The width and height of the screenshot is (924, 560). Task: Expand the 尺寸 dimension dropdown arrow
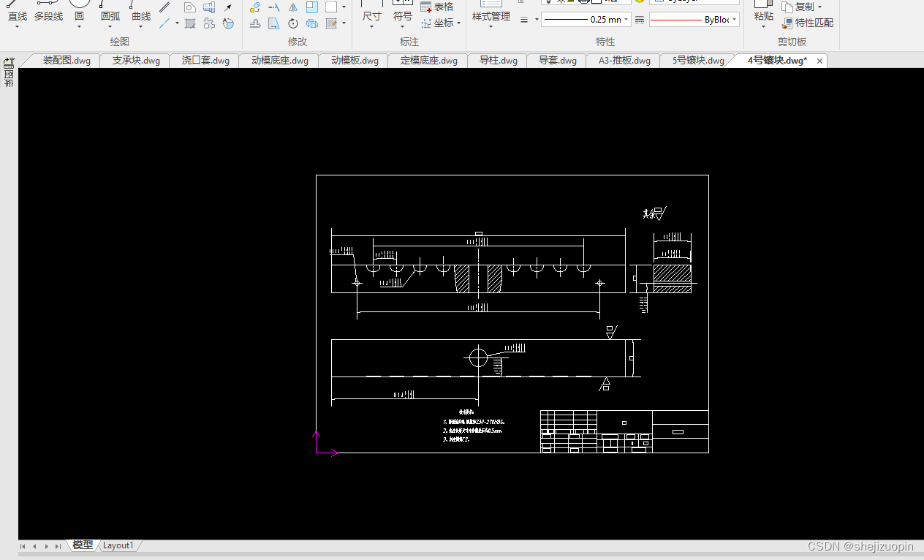click(x=371, y=26)
